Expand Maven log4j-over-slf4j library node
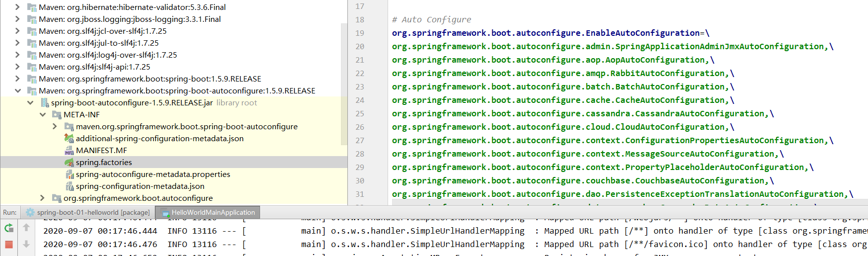868x256 pixels. (x=17, y=55)
